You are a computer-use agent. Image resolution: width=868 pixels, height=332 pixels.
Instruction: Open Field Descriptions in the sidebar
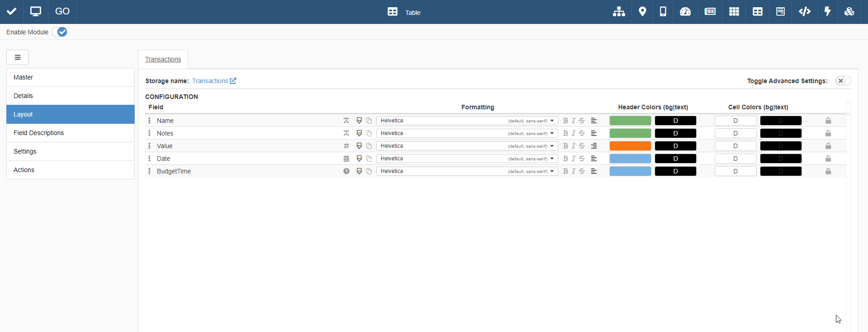point(71,133)
